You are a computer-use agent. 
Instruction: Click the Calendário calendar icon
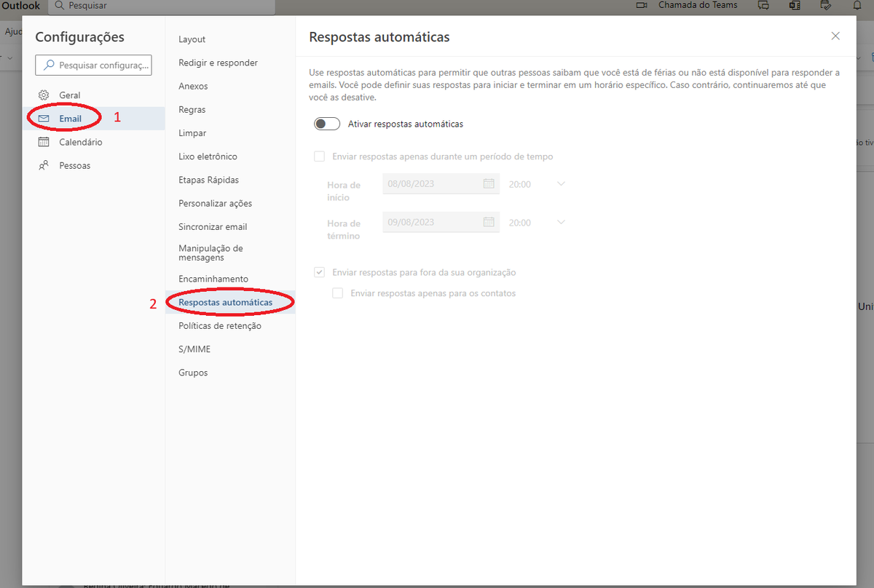click(x=44, y=142)
